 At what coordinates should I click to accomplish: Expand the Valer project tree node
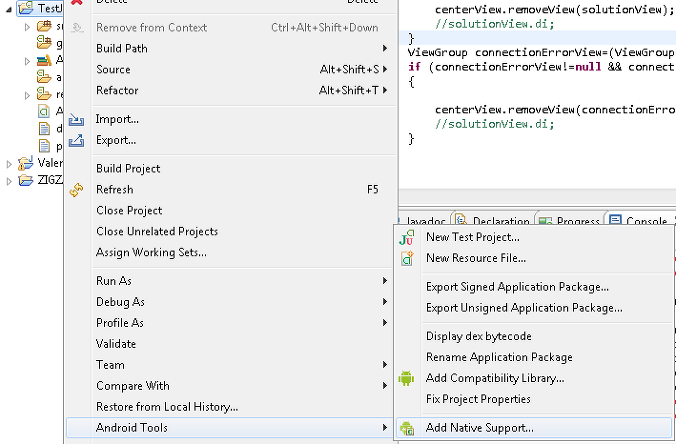9,164
